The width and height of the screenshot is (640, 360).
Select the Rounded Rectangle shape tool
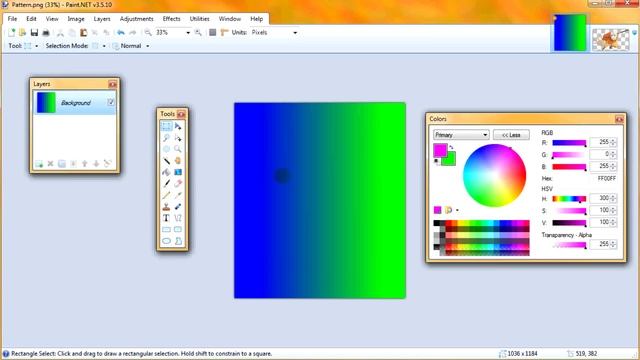pos(178,229)
